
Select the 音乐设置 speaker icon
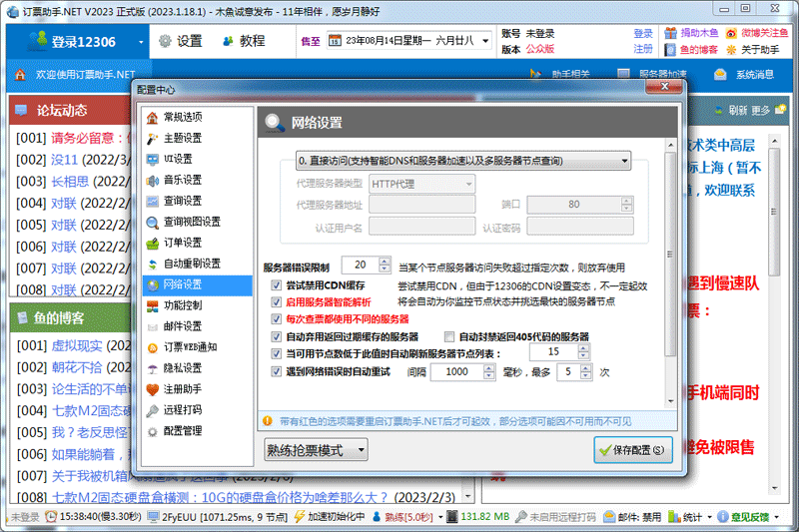pos(153,181)
